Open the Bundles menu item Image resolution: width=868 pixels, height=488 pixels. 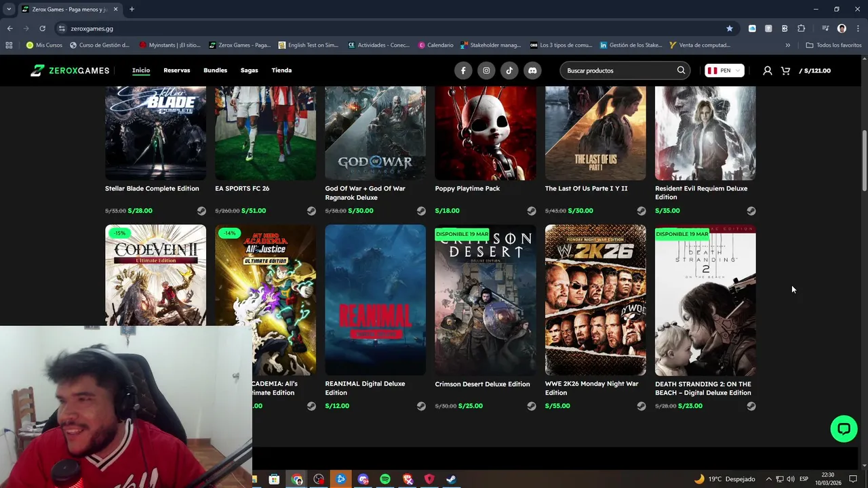(x=216, y=70)
